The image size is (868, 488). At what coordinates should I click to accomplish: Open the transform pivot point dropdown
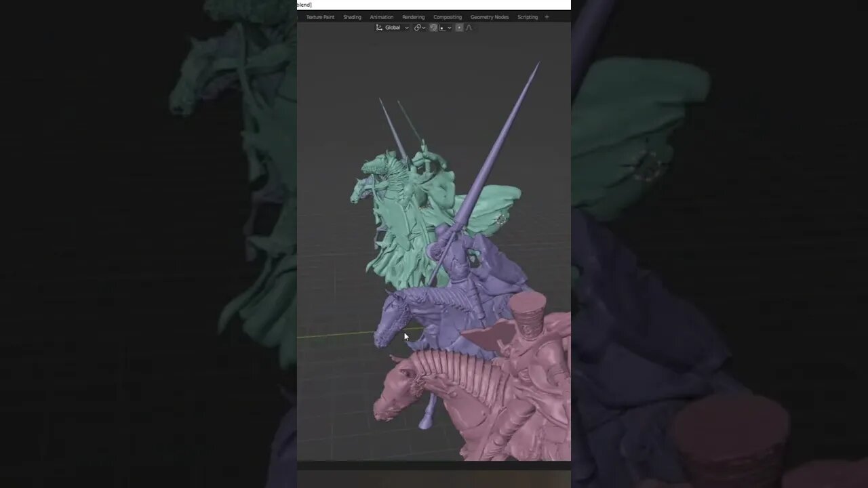[x=420, y=28]
